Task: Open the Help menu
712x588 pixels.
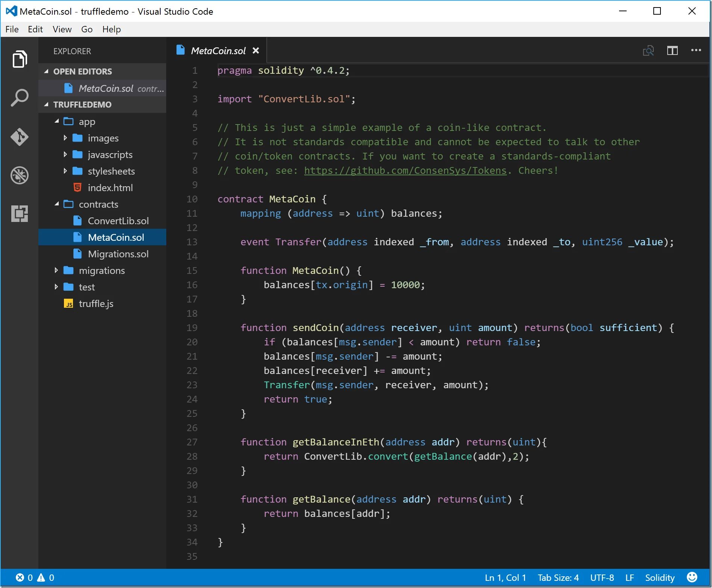Action: (x=112, y=29)
